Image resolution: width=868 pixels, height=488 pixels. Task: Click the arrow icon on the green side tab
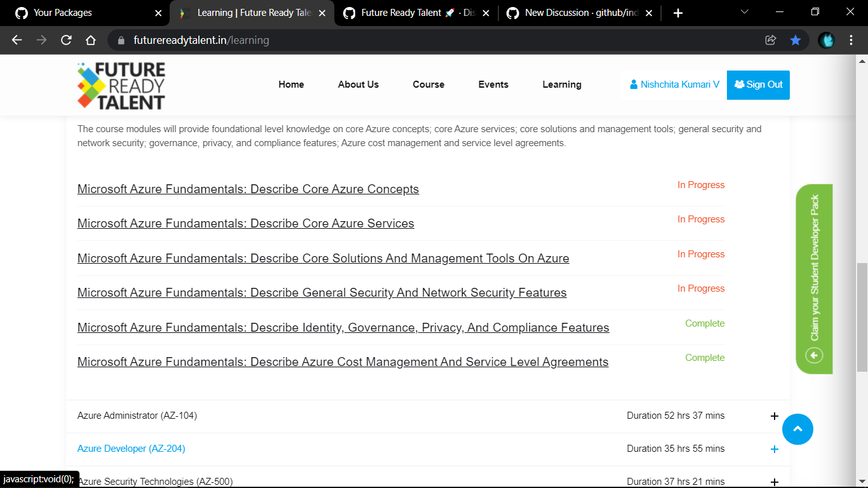[x=814, y=355]
